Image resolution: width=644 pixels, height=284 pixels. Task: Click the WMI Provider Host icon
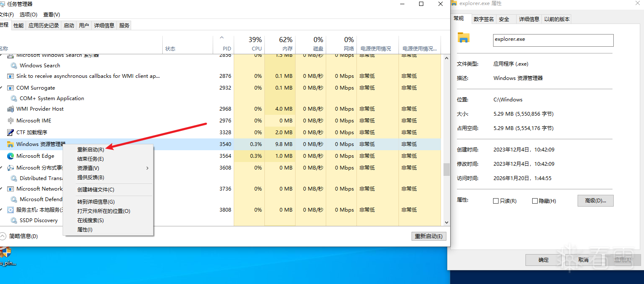(11, 109)
